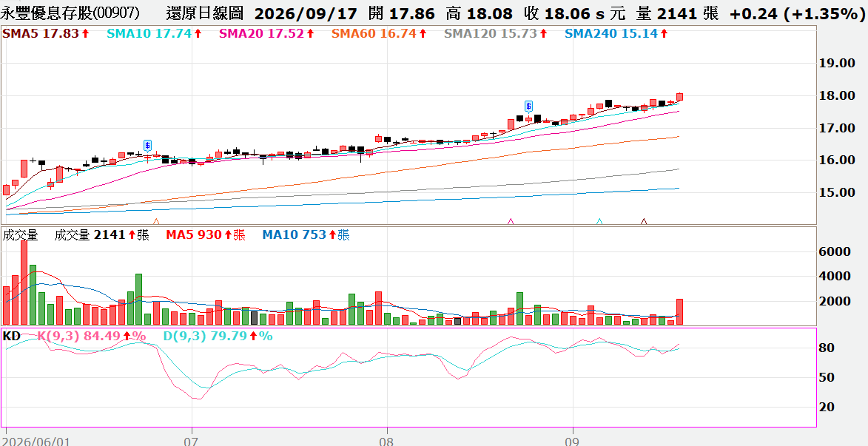This screenshot has width=868, height=446.
Task: Click the MA5 930 張 volume legend
Action: pyautogui.click(x=206, y=235)
